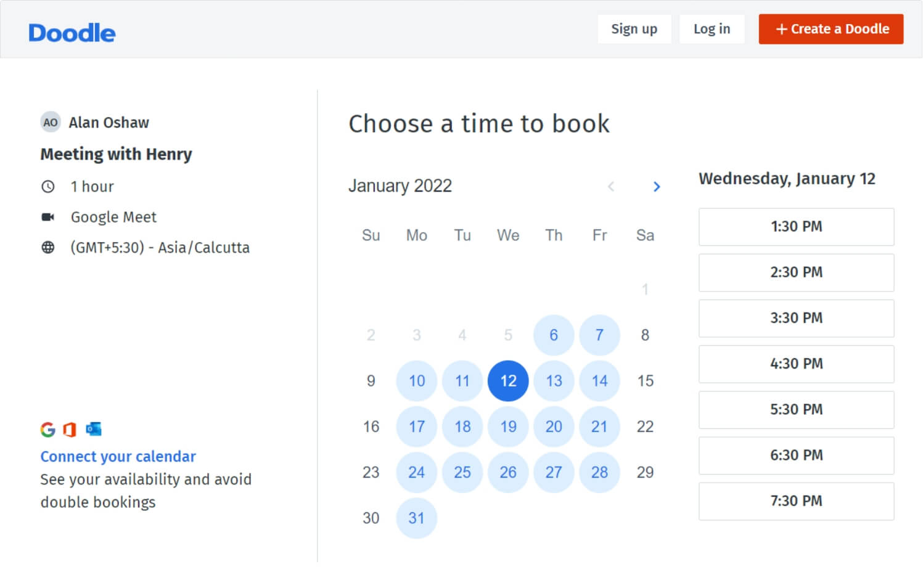Click the plus icon in Create a Doodle
Viewport: 923px width, 588px height.
click(x=782, y=29)
